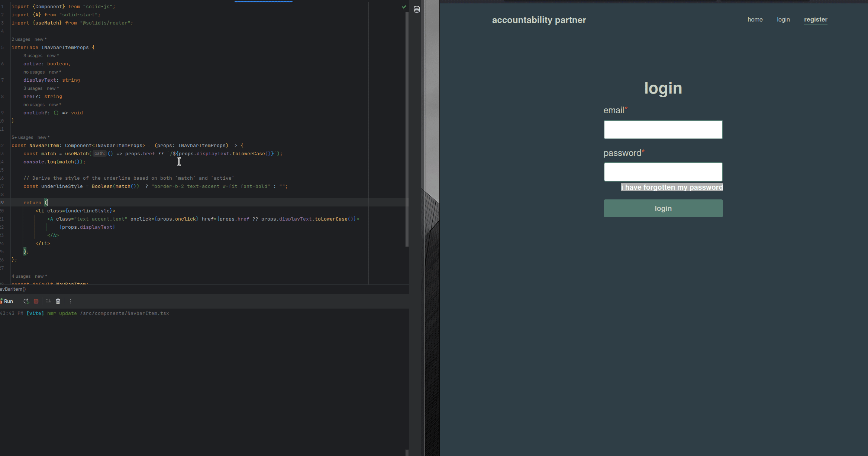Go to home nav link
Viewport: 868px width, 456px height.
(x=755, y=20)
